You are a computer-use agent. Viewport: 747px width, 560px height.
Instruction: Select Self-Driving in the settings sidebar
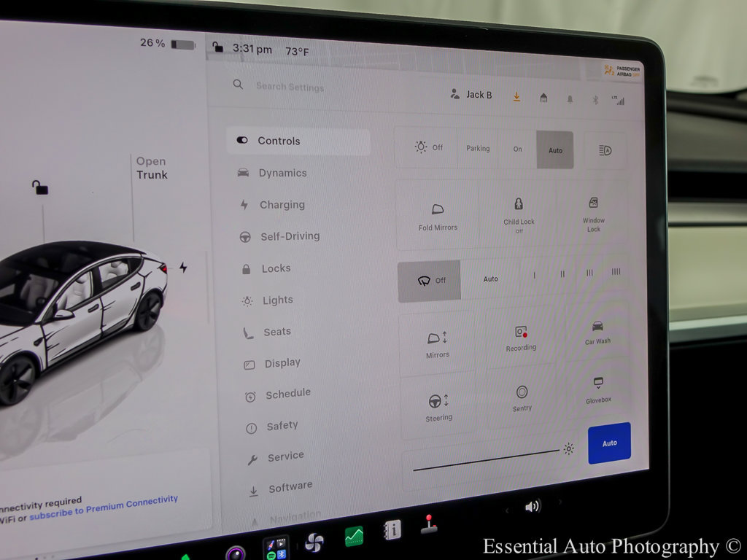(279, 236)
